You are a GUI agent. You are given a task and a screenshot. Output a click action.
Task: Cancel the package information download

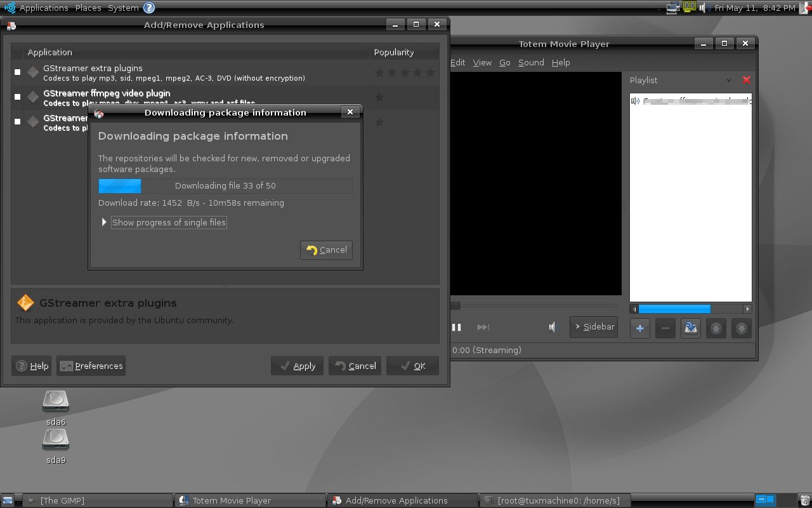[326, 250]
